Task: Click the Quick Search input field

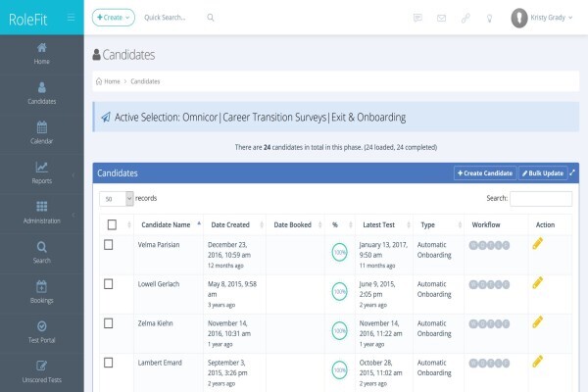Action: tap(172, 18)
